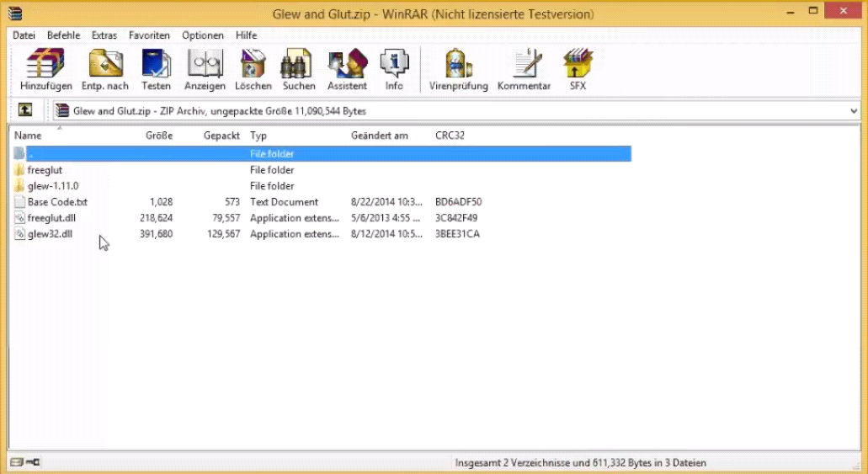
Task: Sort by Typ column header
Action: click(x=258, y=136)
